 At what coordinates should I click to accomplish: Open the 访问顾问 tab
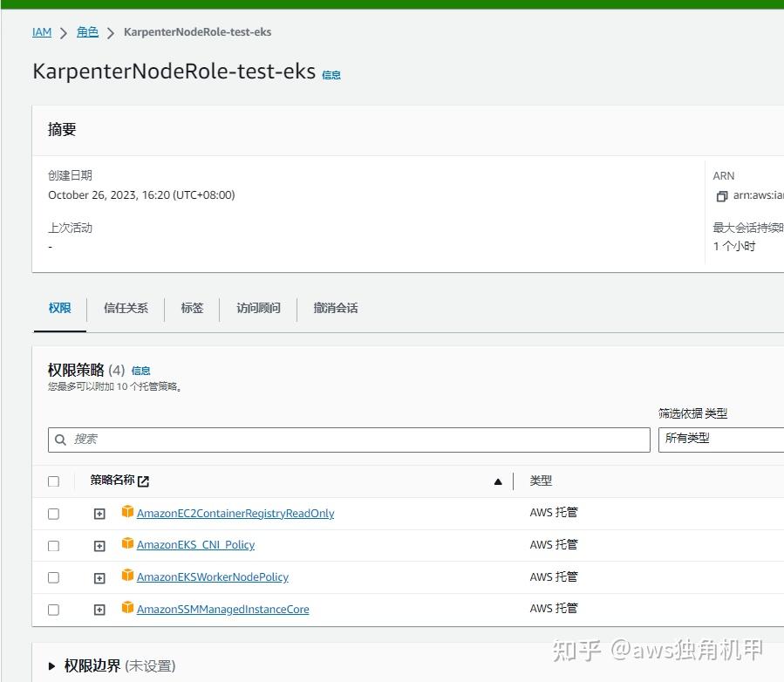[257, 308]
